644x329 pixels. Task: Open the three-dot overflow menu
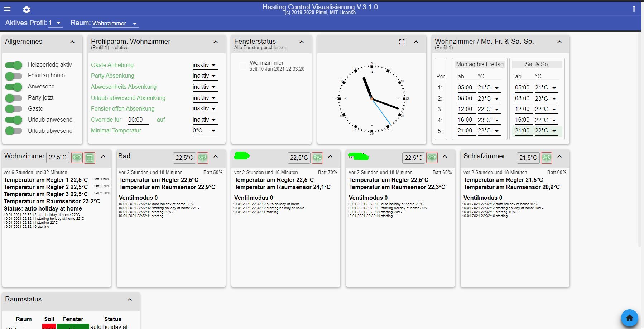tap(634, 10)
